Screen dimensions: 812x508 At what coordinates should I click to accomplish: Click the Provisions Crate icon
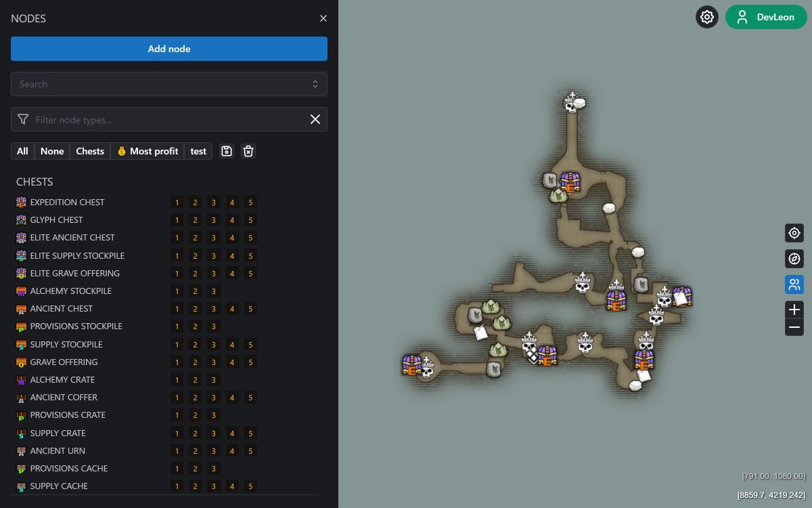pos(21,415)
